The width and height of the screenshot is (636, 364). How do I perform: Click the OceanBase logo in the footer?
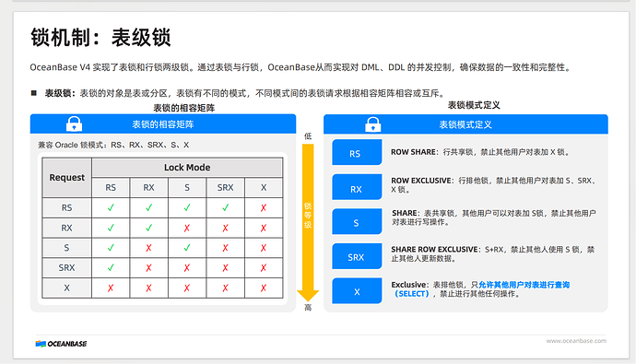tap(61, 344)
